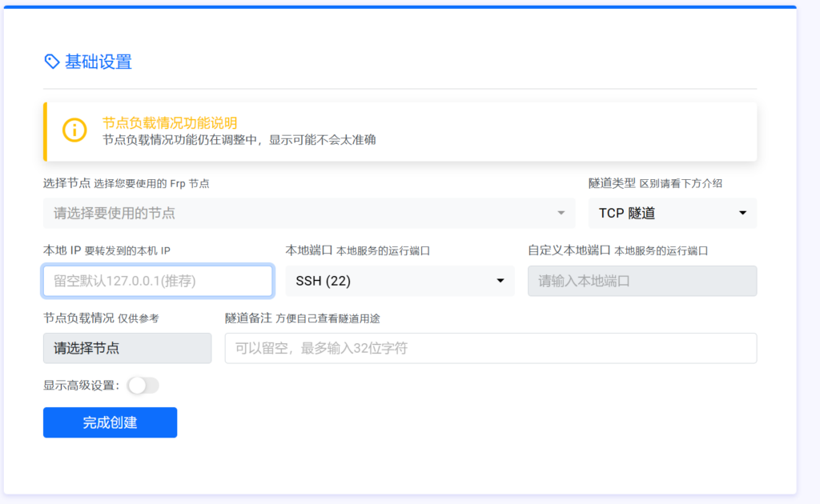Click the 请选择节点 node load field
820x504 pixels.
pos(127,348)
